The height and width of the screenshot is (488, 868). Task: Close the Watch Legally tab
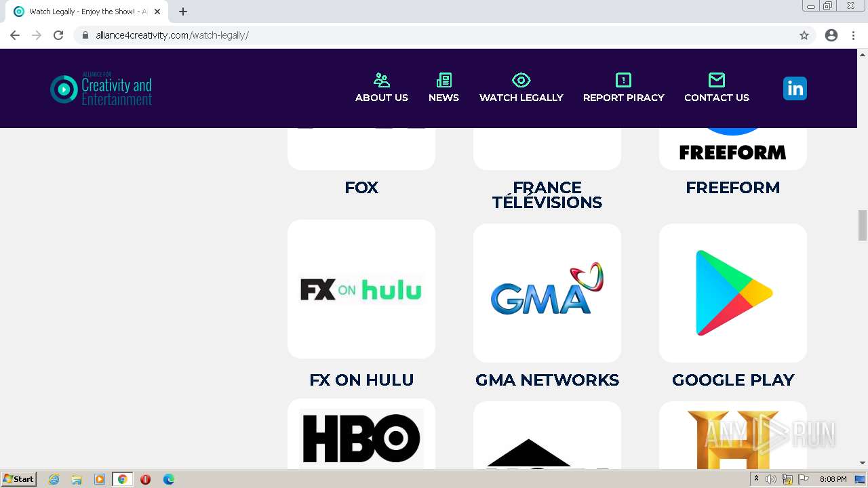[157, 12]
